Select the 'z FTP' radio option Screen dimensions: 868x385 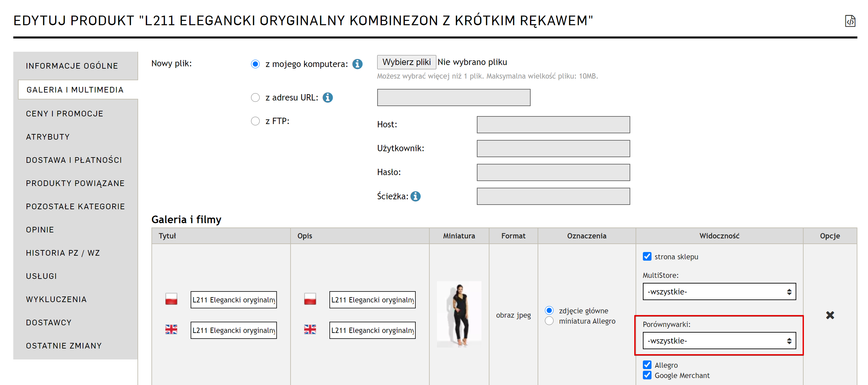click(255, 121)
